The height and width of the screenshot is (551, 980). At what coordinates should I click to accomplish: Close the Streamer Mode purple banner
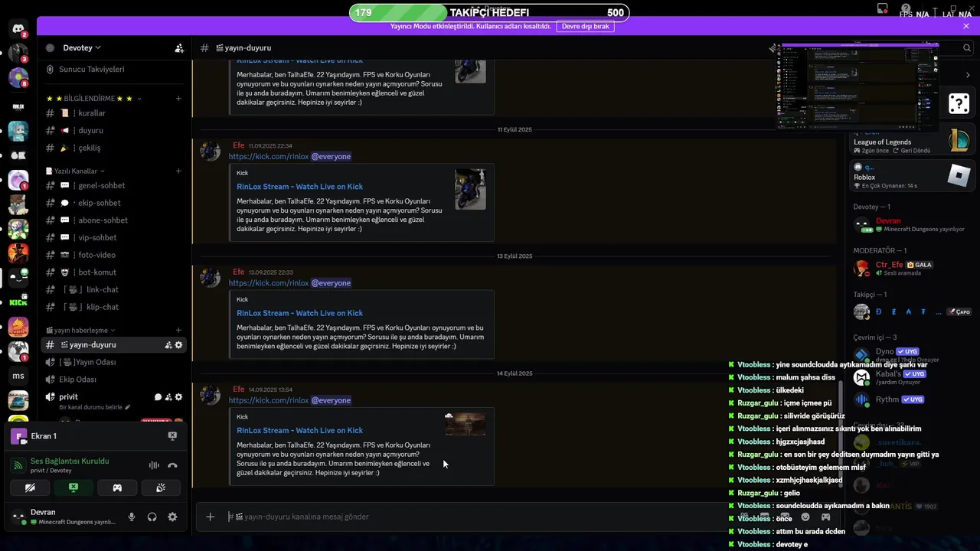tap(966, 26)
